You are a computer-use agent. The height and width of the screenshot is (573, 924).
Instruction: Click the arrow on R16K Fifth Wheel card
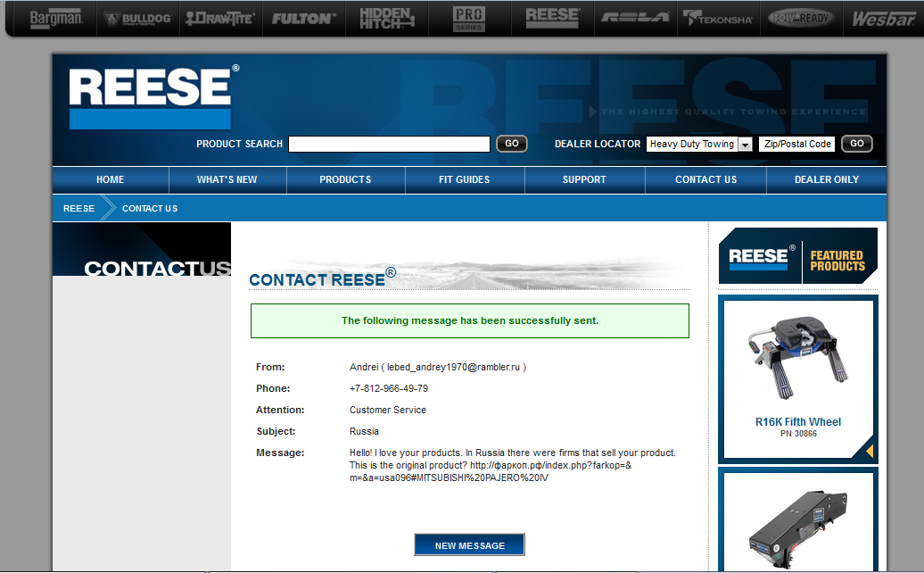pyautogui.click(x=869, y=451)
